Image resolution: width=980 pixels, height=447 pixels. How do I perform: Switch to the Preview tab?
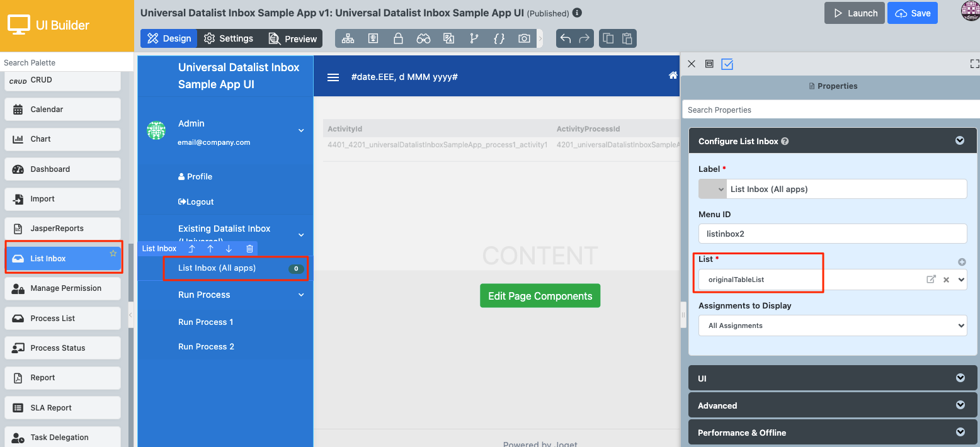pyautogui.click(x=292, y=38)
